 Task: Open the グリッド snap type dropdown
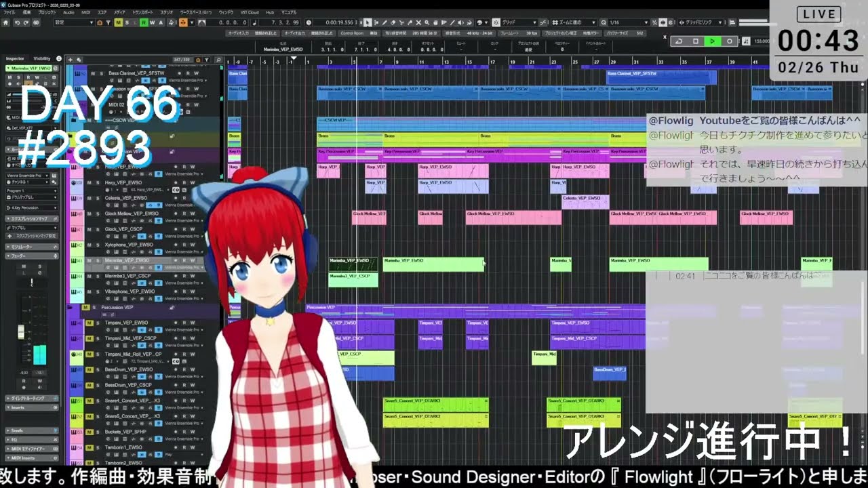(519, 22)
